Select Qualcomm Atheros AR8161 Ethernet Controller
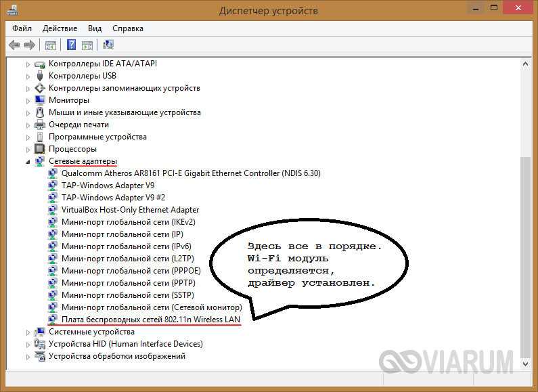 pyautogui.click(x=191, y=173)
